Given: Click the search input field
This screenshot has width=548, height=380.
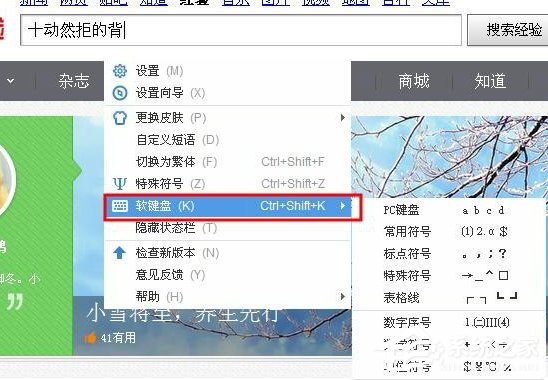Looking at the screenshot, I should (x=241, y=30).
